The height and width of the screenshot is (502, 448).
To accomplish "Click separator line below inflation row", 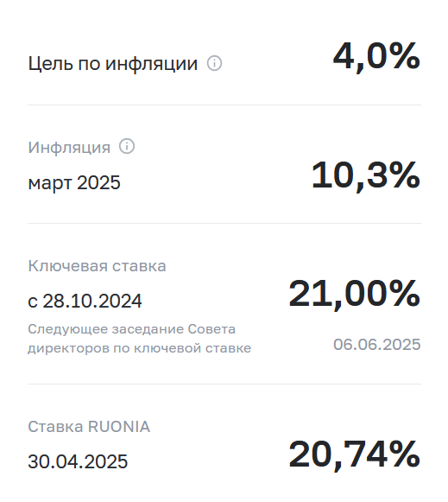I will (x=224, y=223).
